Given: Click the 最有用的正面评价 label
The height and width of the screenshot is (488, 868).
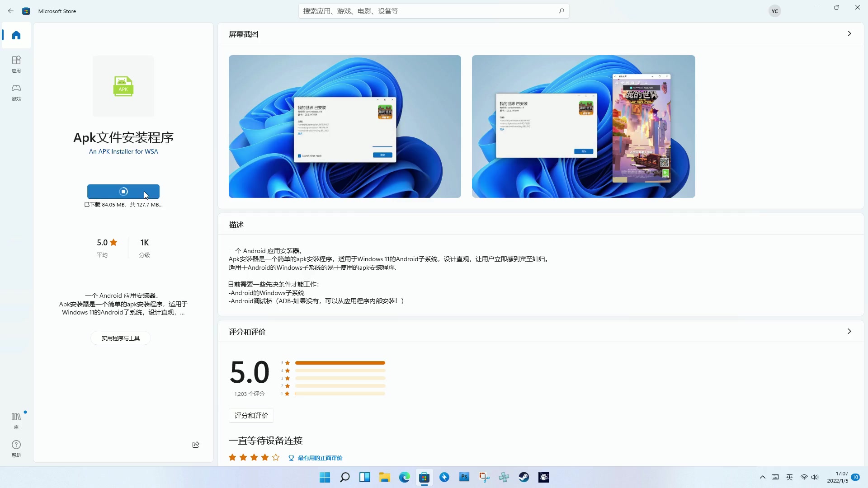Looking at the screenshot, I should click(x=320, y=458).
